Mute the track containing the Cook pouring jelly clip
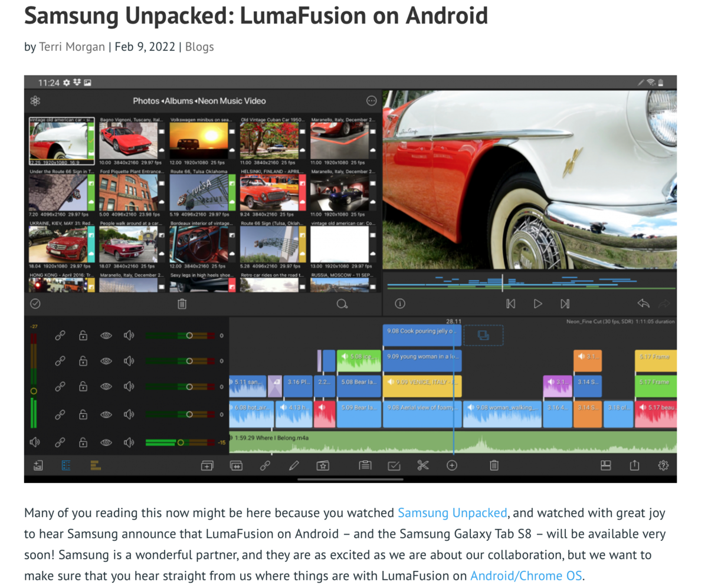This screenshot has width=708, height=588. (x=129, y=335)
